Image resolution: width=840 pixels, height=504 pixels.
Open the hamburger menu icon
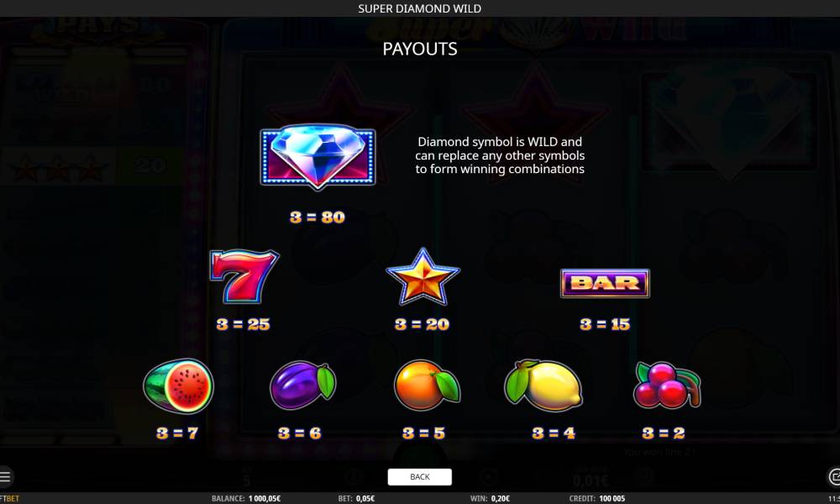click(5, 476)
